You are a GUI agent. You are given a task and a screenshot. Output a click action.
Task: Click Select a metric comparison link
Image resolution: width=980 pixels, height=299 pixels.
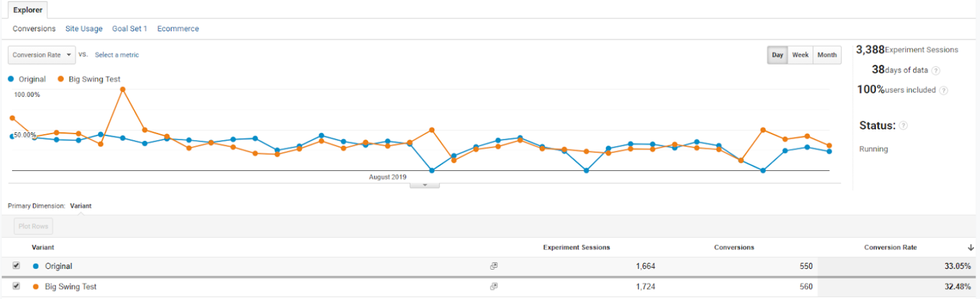[116, 55]
